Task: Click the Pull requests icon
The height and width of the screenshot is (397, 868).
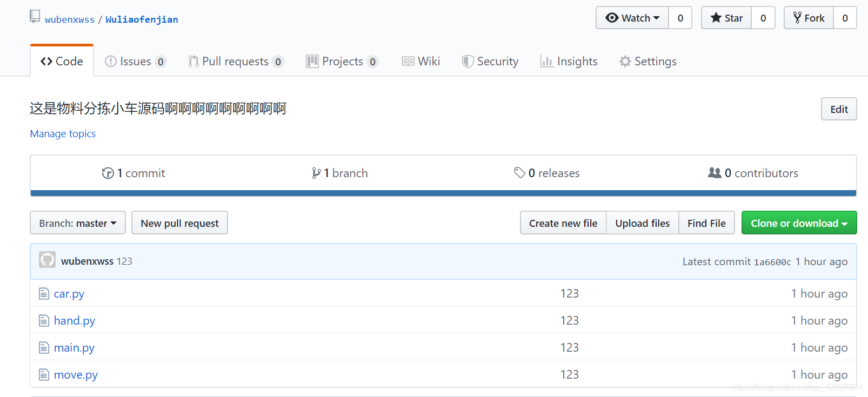Action: tap(193, 62)
